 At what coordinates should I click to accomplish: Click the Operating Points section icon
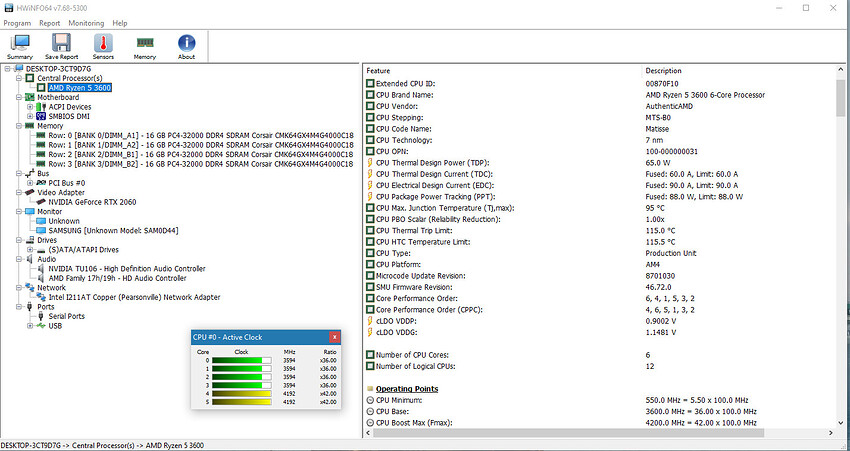pos(370,389)
